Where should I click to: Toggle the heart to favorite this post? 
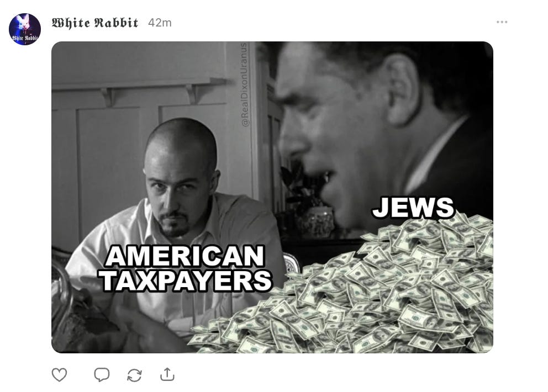point(59,374)
